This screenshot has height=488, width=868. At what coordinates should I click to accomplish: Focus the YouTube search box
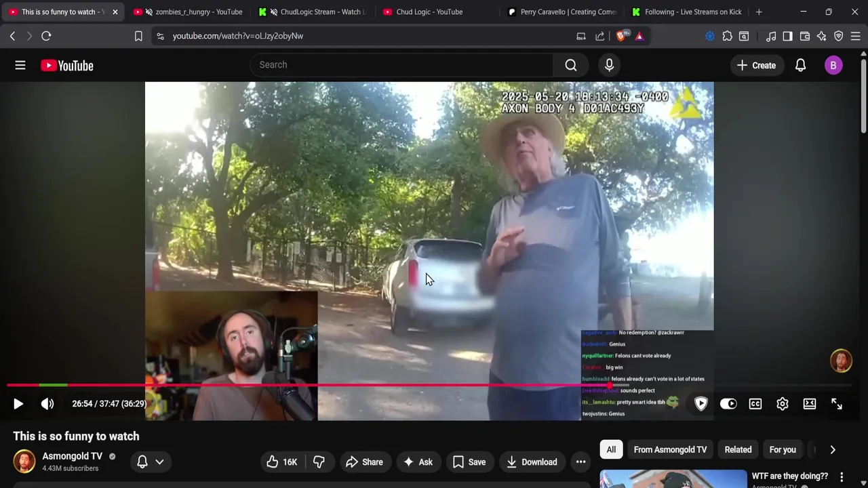click(402, 65)
